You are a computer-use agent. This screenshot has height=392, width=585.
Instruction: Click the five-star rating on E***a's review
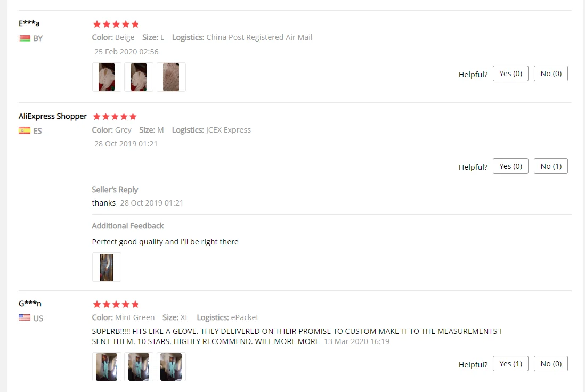pyautogui.click(x=116, y=24)
